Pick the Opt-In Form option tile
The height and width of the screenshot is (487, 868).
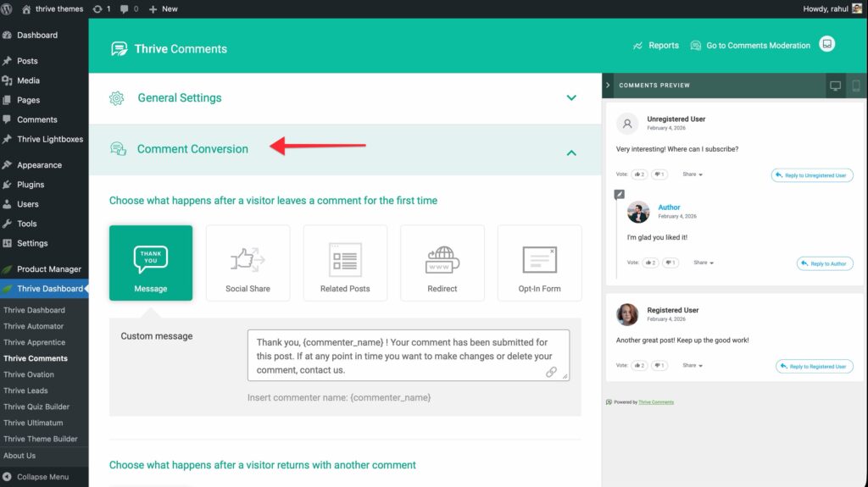coord(539,263)
